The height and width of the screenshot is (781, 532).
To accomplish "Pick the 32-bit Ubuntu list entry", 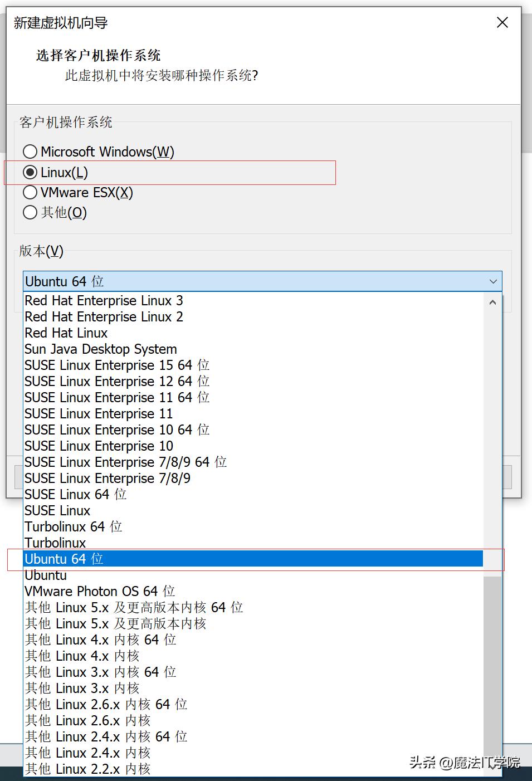I will point(46,575).
